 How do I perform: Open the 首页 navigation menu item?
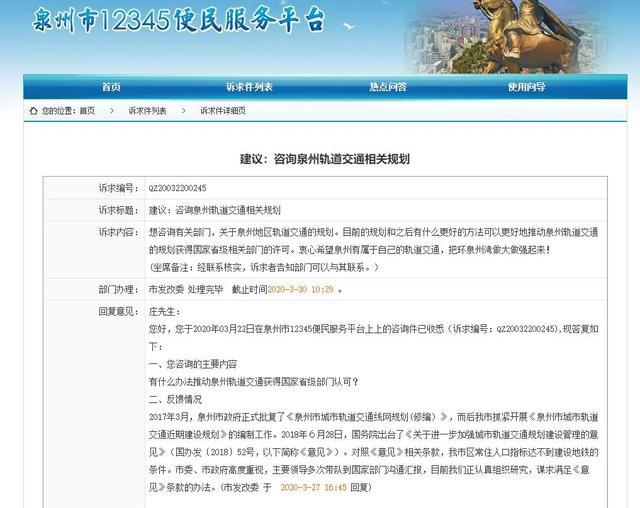pyautogui.click(x=111, y=87)
